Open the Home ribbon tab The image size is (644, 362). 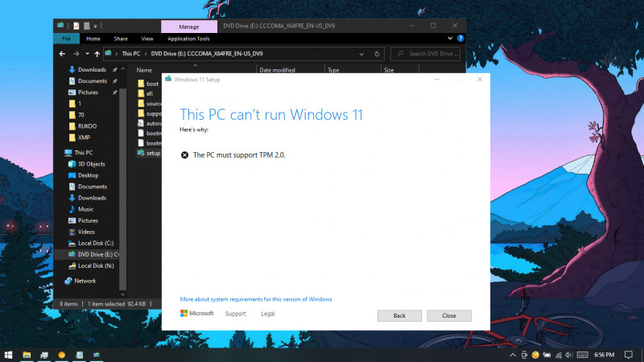93,39
